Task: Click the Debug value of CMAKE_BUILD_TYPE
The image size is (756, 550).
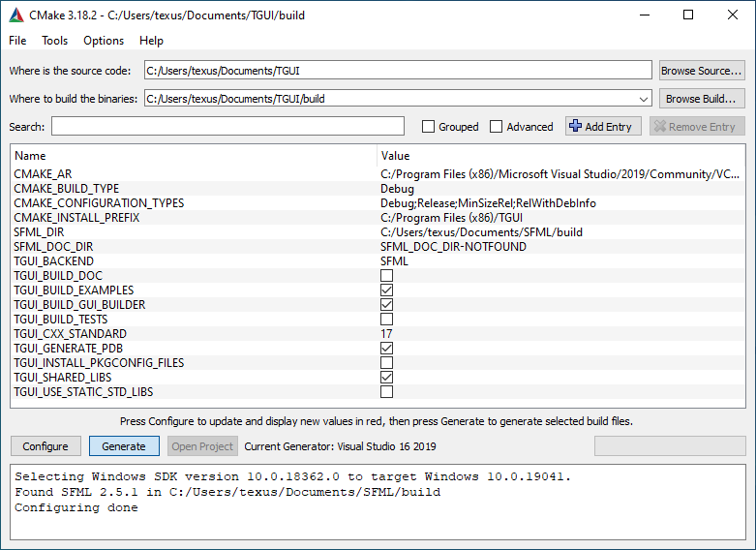Action: 397,189
